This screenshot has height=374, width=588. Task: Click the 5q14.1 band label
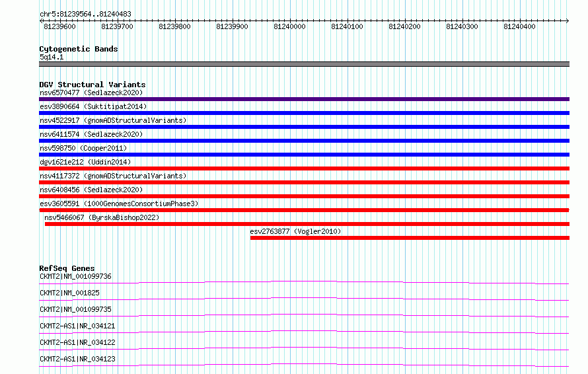click(x=52, y=57)
